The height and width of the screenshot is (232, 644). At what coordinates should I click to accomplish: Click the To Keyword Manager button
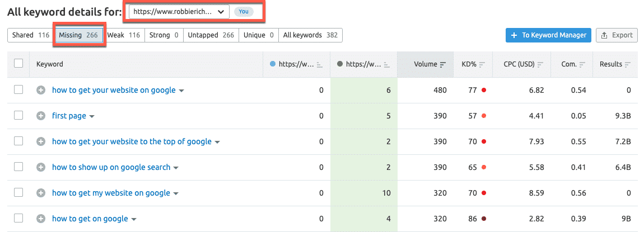click(548, 35)
